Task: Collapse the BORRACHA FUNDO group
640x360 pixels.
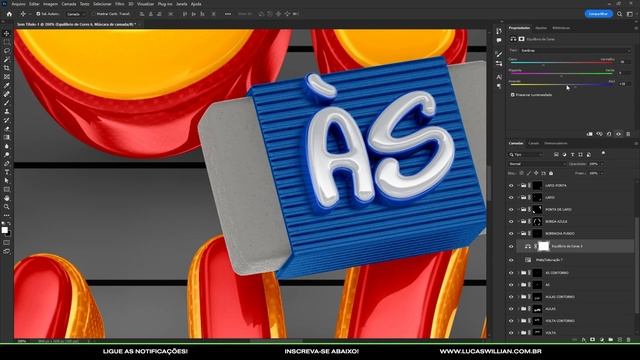Action: point(518,233)
